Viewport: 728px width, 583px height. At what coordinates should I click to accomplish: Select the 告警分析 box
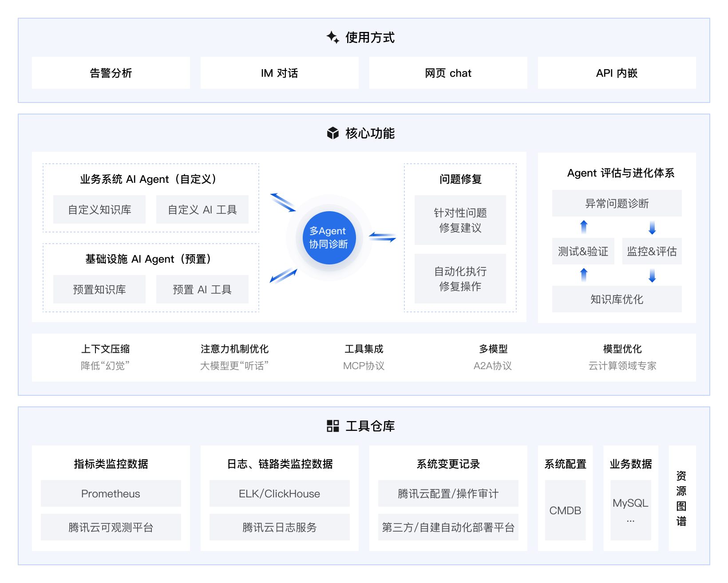(x=111, y=73)
